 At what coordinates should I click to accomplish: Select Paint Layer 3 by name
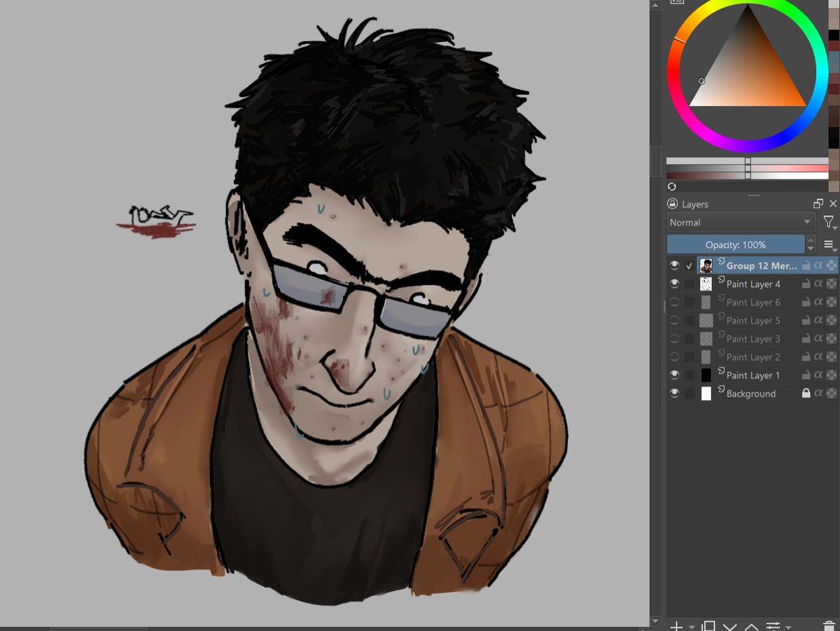(753, 339)
